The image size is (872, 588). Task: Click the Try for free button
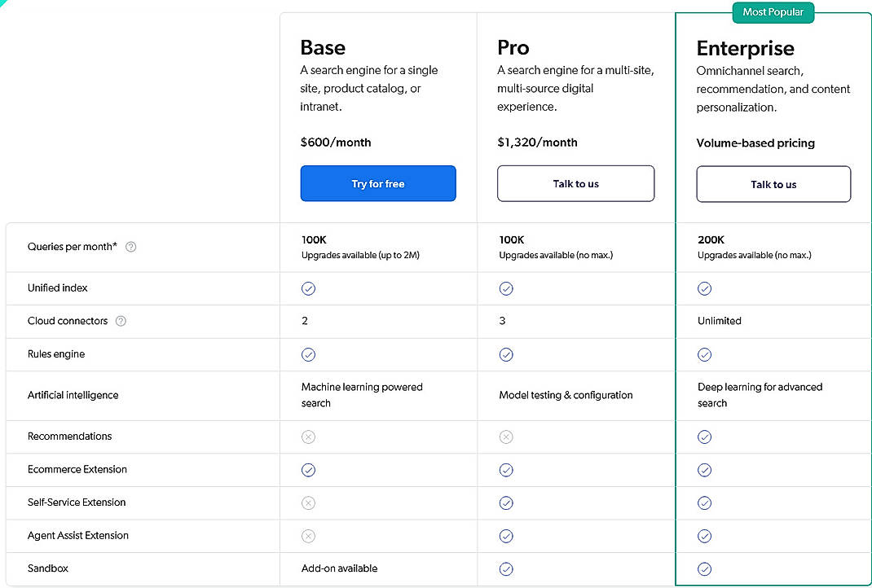[377, 183]
